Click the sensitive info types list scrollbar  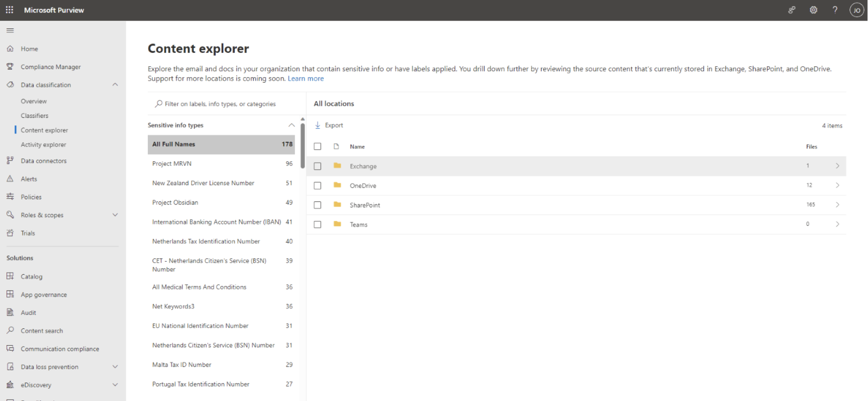302,146
